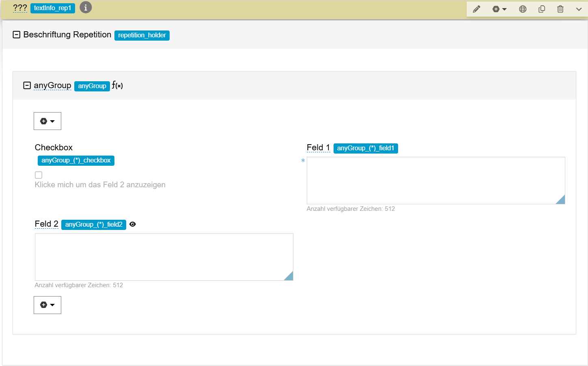Collapse the Beschriftung Repetition section

tap(17, 35)
